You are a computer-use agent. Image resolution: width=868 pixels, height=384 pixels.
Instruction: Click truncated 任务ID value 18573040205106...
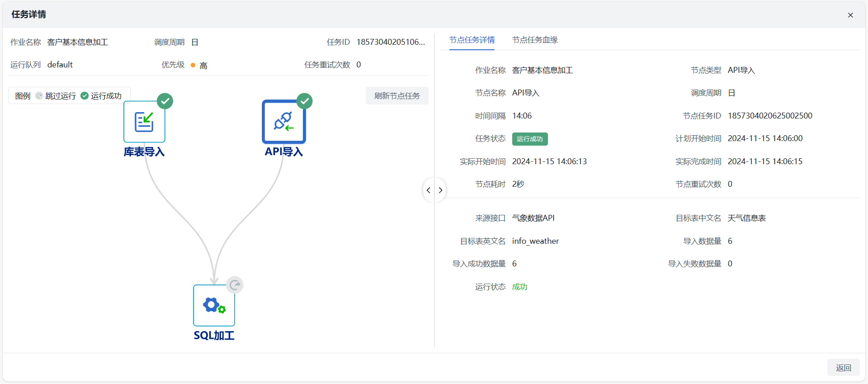point(391,42)
